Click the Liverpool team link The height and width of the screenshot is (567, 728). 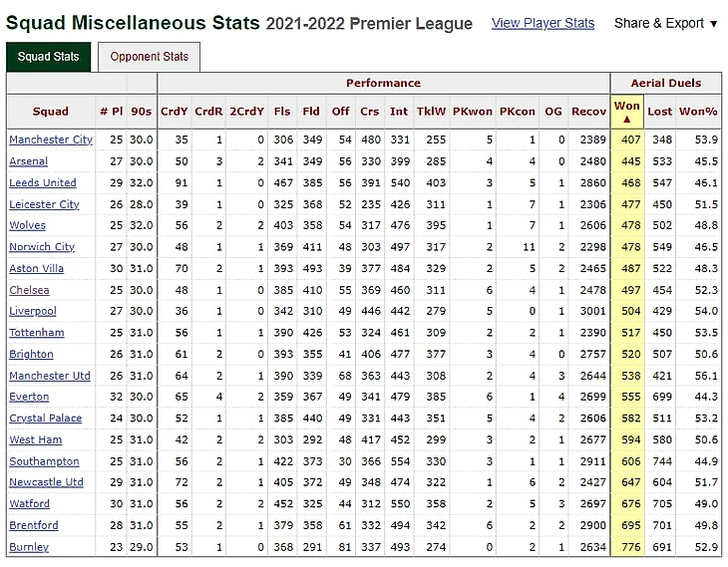33,311
